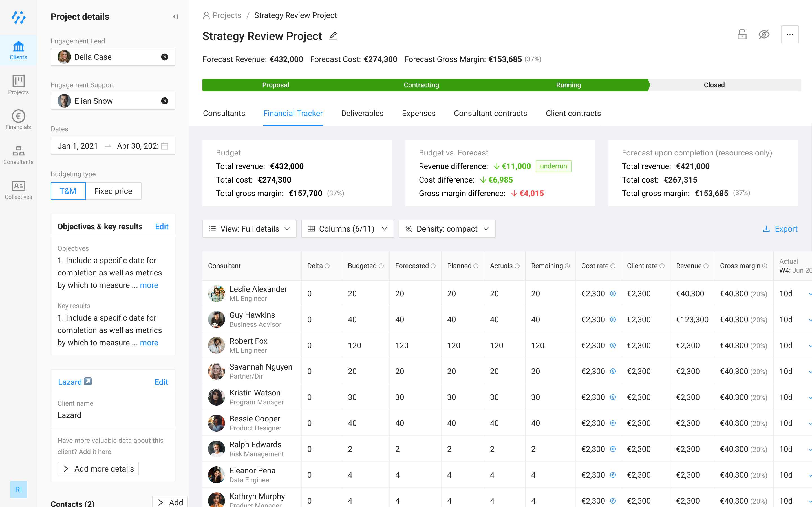Switch to the Deliverables tab
812x507 pixels.
point(362,113)
